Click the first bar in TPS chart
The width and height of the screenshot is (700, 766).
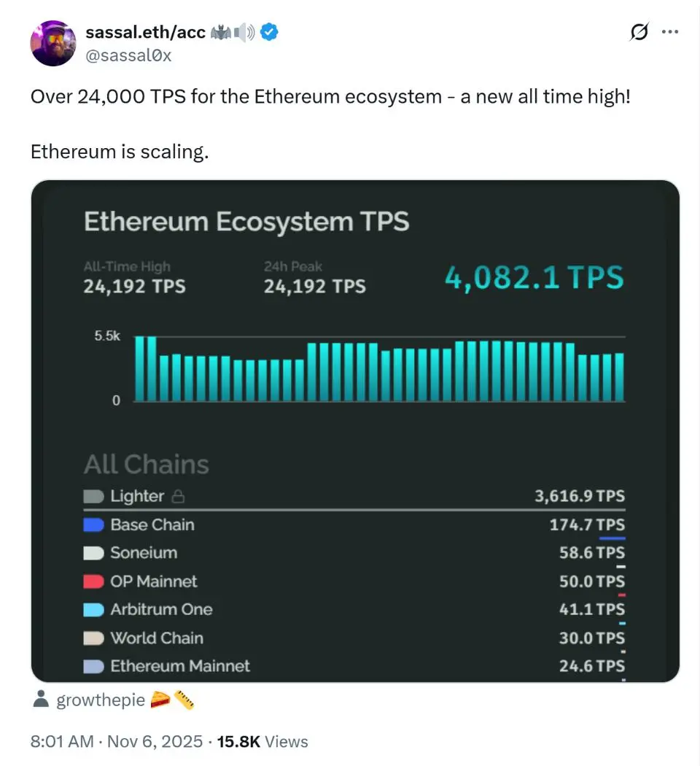point(140,369)
